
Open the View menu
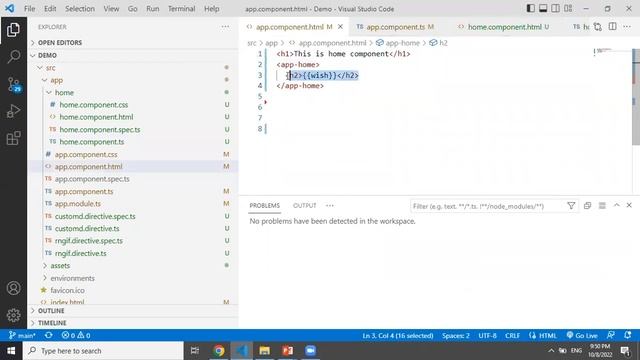coord(111,9)
